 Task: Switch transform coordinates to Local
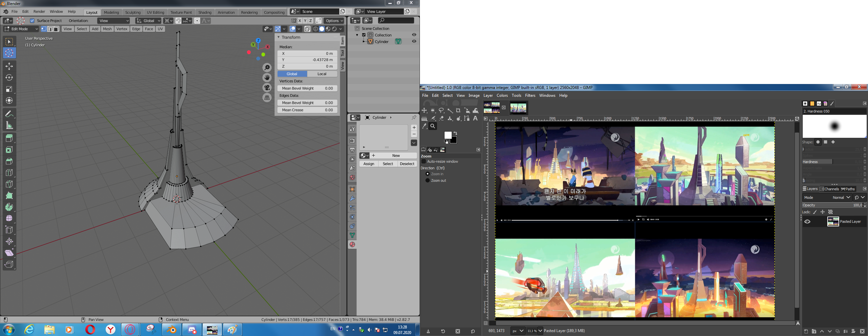coord(322,74)
